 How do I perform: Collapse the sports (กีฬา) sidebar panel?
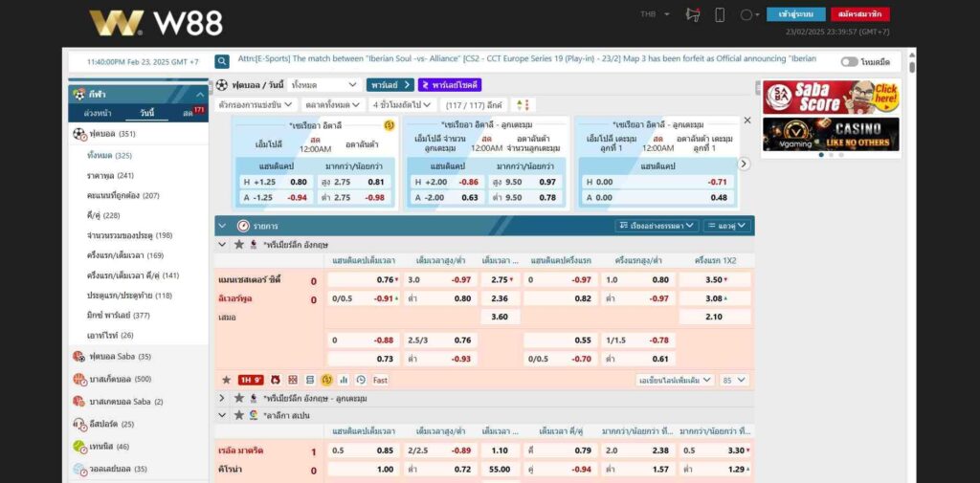point(200,95)
